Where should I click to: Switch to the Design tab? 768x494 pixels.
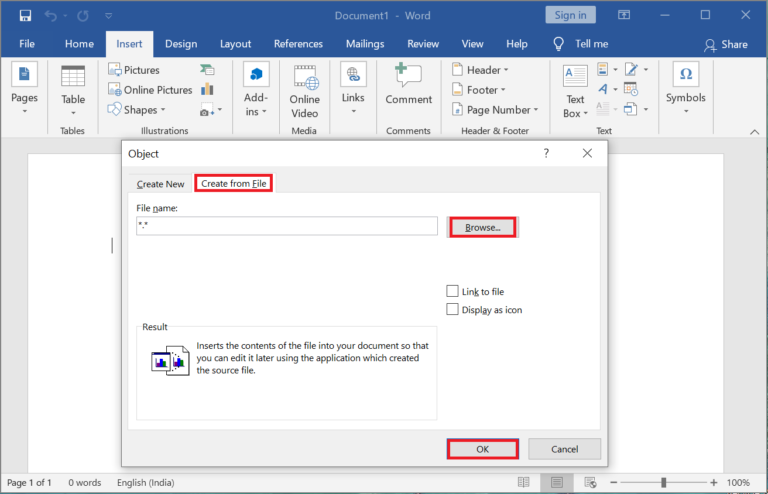[181, 44]
